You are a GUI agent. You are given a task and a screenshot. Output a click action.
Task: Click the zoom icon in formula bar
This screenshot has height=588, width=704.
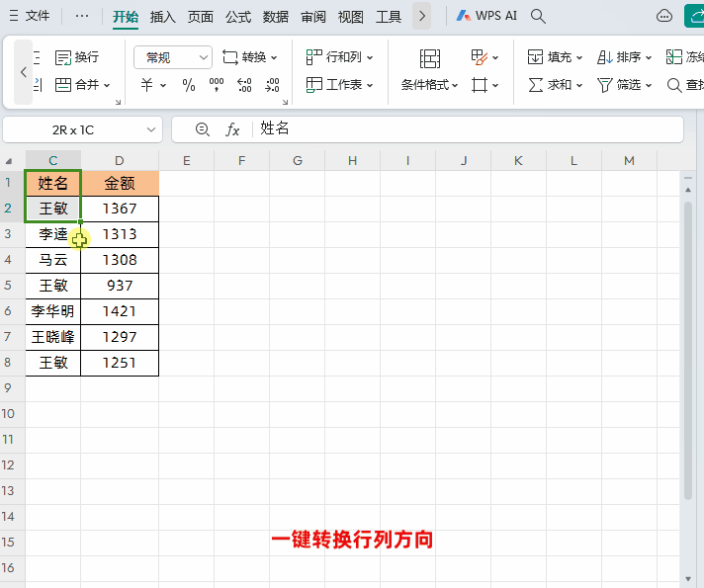click(x=203, y=129)
